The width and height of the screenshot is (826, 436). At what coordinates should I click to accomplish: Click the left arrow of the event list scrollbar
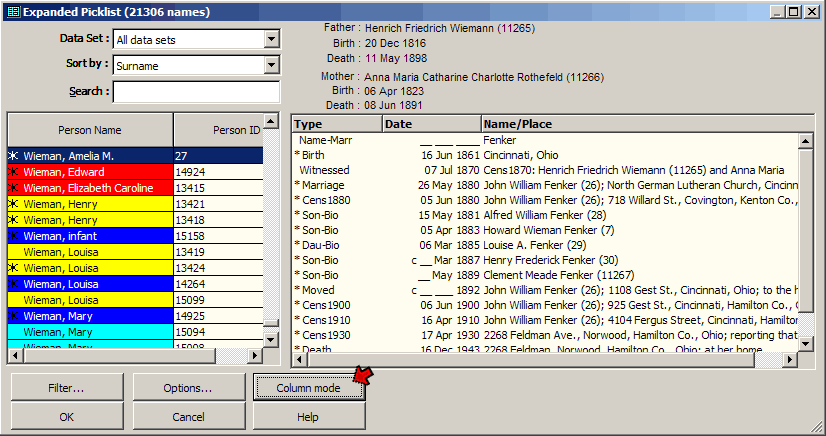tap(300, 360)
